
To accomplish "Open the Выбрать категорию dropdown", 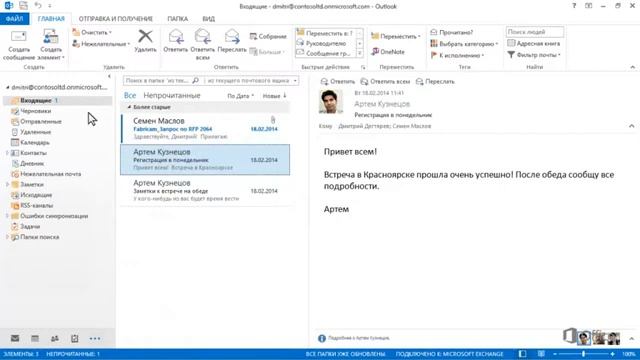I will pos(464,44).
